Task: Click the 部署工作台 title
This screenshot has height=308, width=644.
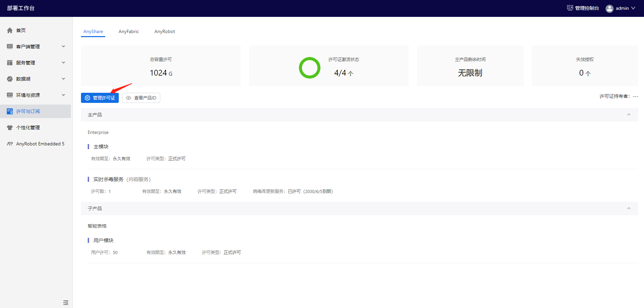Action: click(21, 8)
